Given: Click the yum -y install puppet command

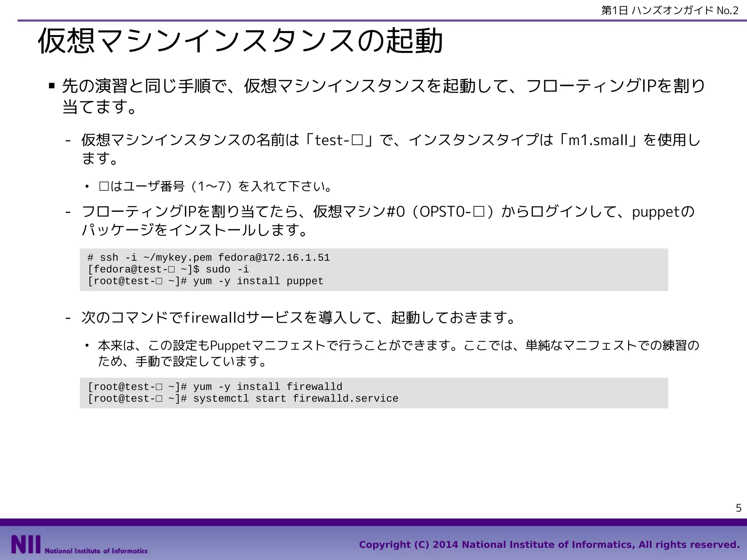Looking at the screenshot, I should coord(258,281).
